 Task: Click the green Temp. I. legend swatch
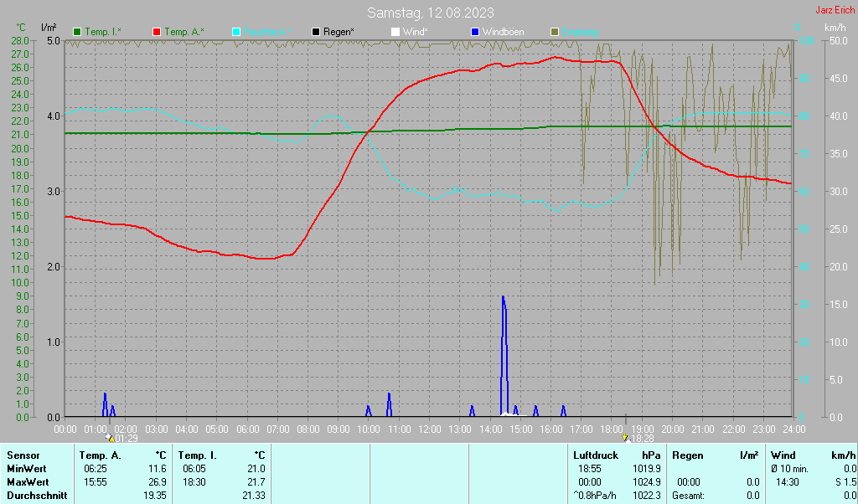pyautogui.click(x=77, y=33)
